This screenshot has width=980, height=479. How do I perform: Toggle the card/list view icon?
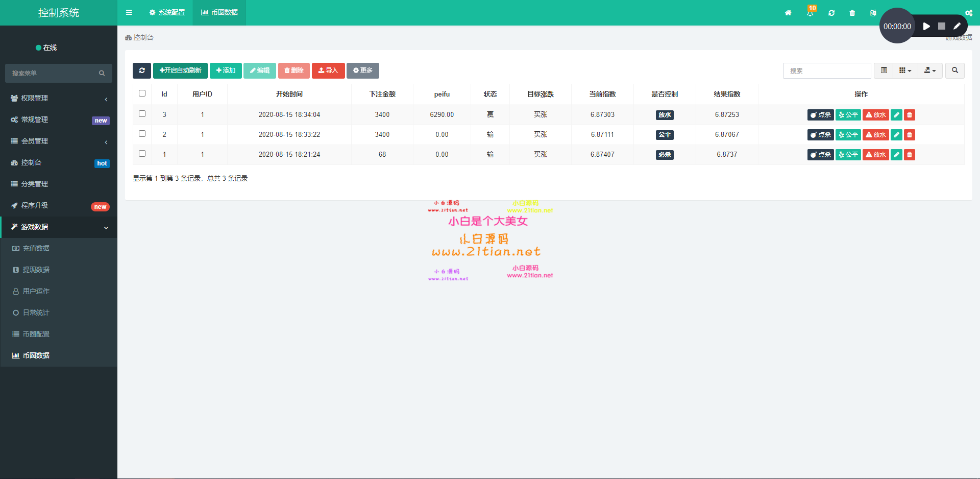point(884,70)
